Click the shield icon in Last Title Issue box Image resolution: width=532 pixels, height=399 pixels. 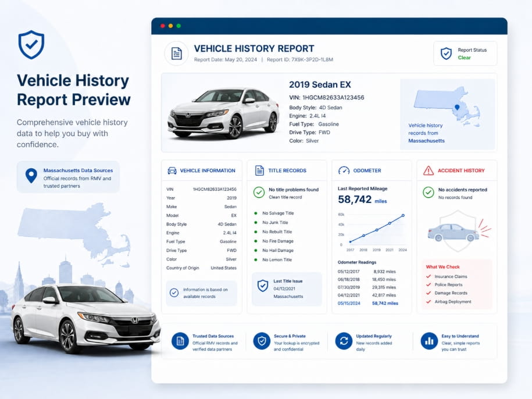pyautogui.click(x=263, y=286)
